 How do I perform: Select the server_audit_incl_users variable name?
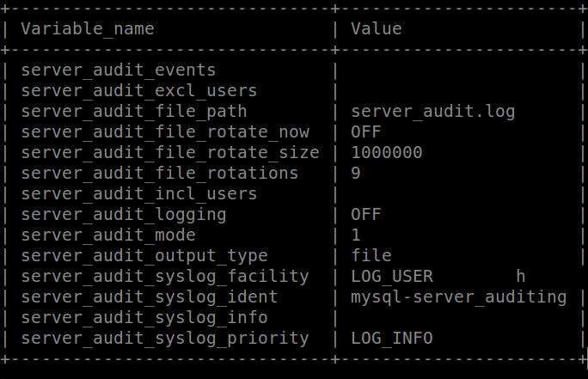tap(139, 193)
